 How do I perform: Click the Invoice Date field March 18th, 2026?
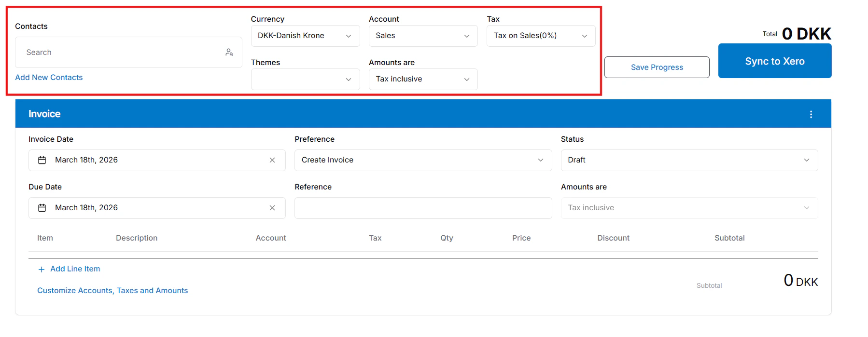point(157,160)
